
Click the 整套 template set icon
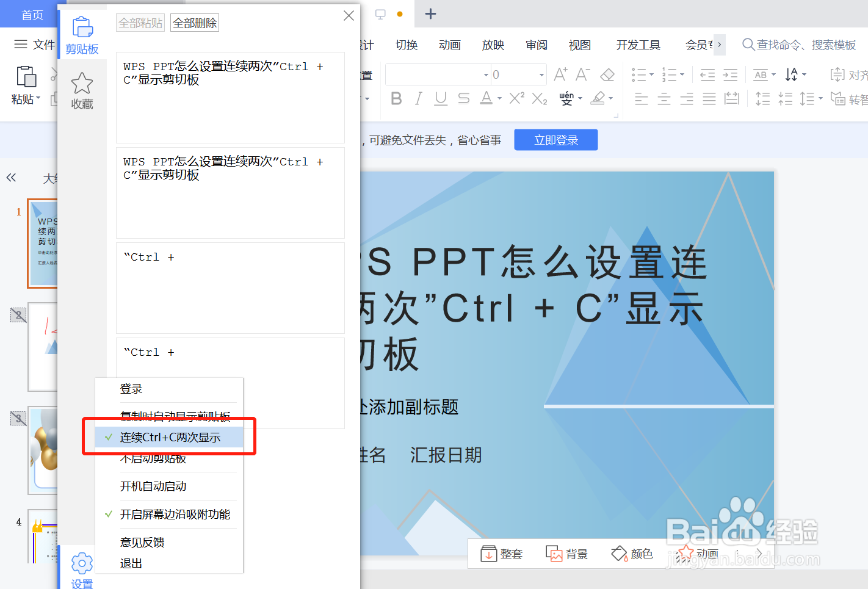(x=489, y=554)
